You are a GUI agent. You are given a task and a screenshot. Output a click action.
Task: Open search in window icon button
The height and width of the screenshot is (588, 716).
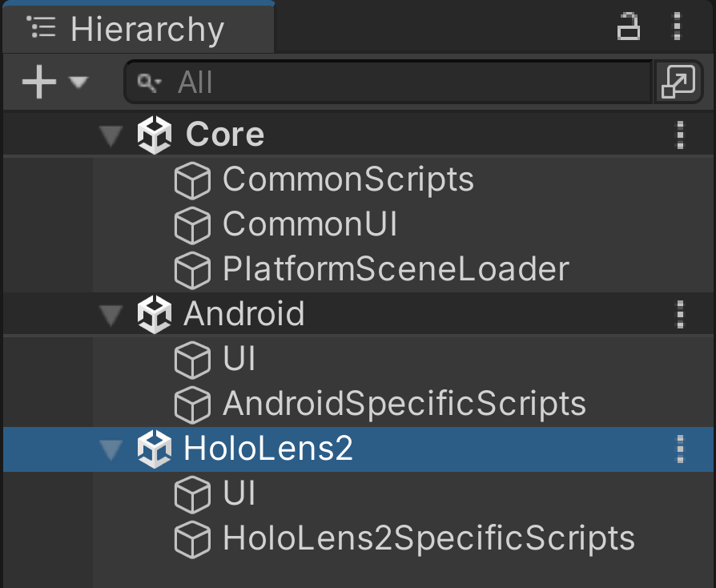(x=678, y=82)
